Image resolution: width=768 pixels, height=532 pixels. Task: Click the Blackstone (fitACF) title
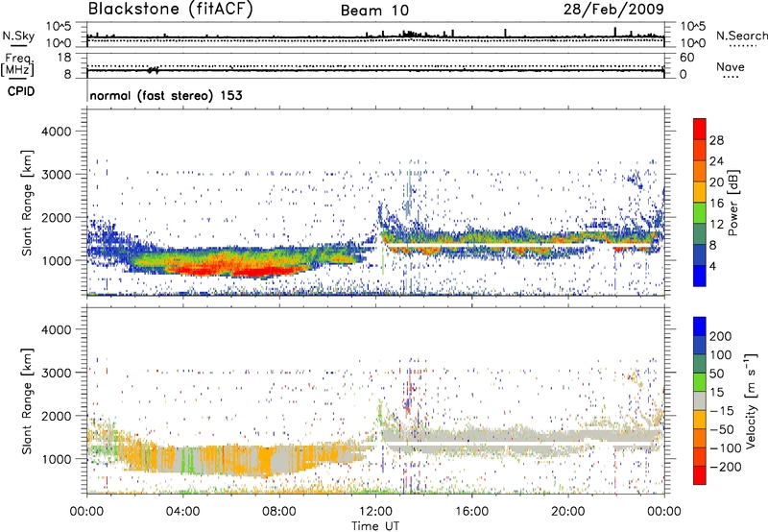[x=171, y=10]
